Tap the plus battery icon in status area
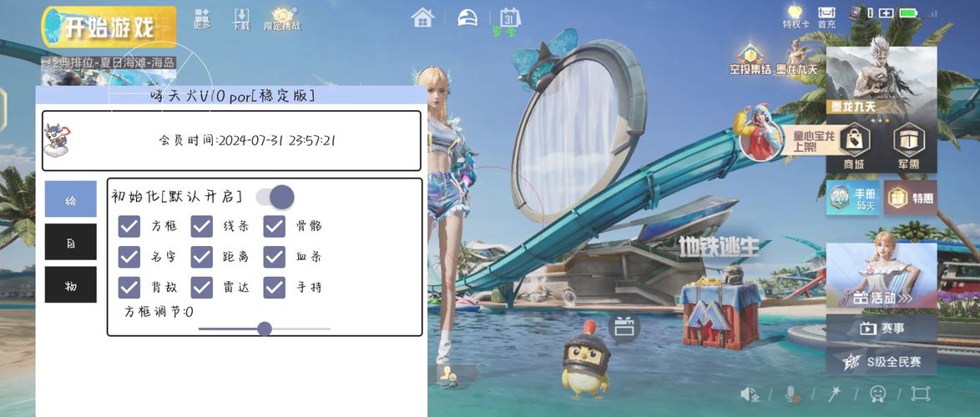The height and width of the screenshot is (417, 980). point(886,13)
